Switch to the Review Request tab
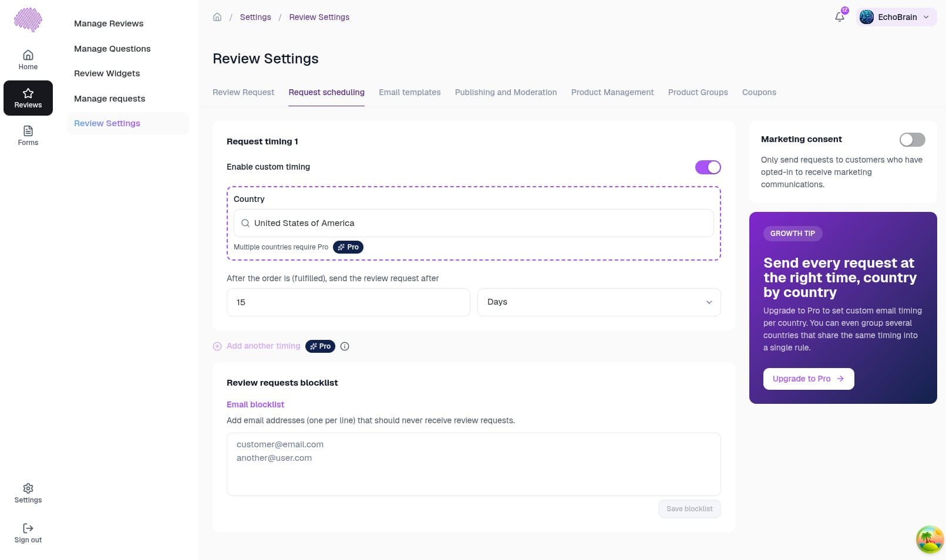 [243, 92]
